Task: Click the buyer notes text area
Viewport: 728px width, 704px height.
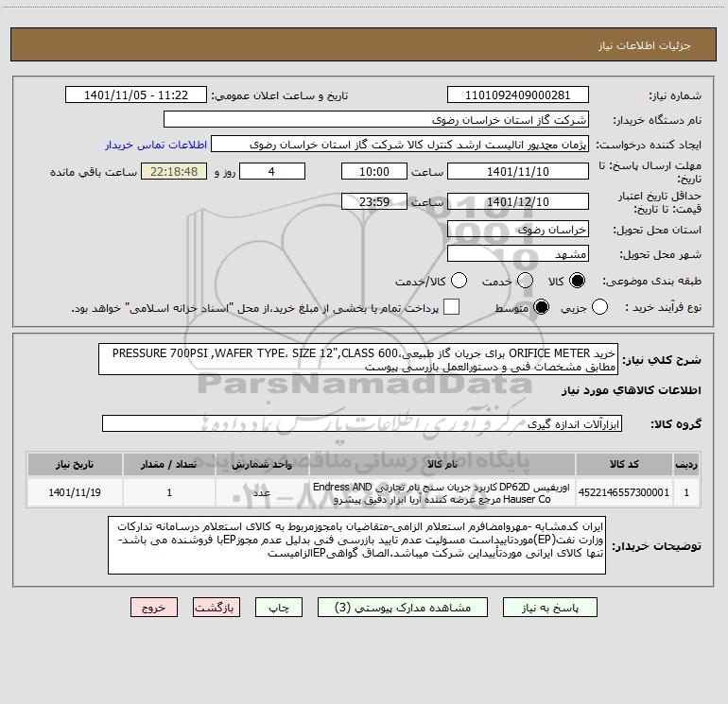Action: (x=356, y=545)
